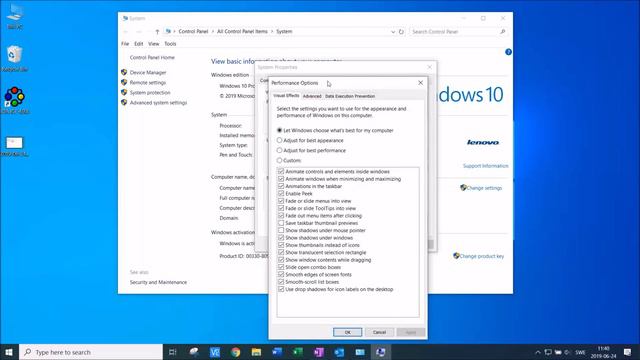Open OneNote from the taskbar
This screenshot has width=640, height=360.
coord(319,352)
